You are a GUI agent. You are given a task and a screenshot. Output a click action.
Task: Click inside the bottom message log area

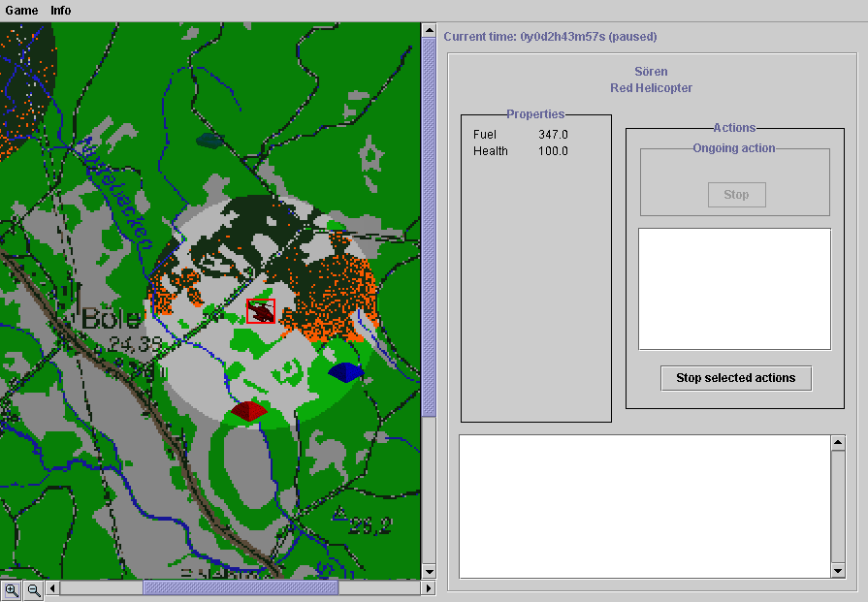click(644, 506)
